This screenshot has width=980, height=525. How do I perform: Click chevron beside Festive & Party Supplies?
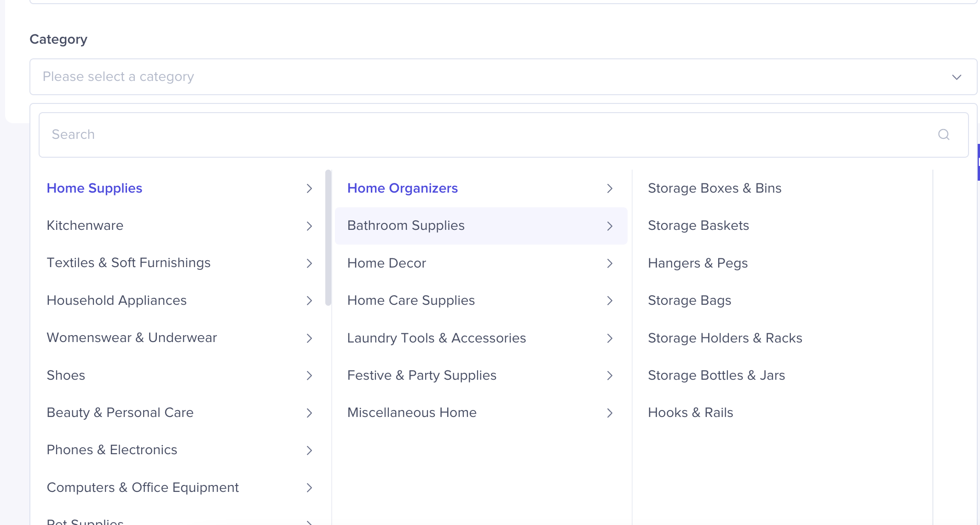pyautogui.click(x=610, y=376)
